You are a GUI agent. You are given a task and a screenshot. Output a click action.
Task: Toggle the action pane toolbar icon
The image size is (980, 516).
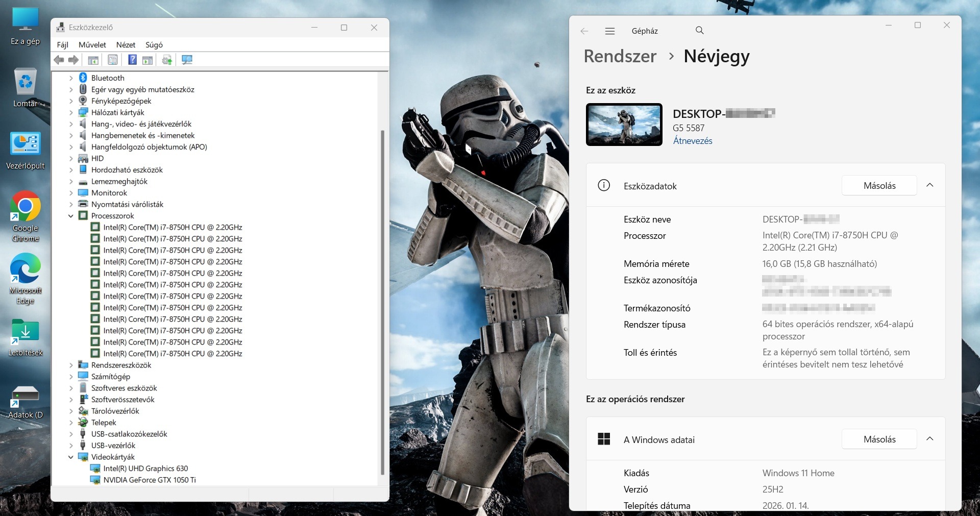[x=148, y=60]
